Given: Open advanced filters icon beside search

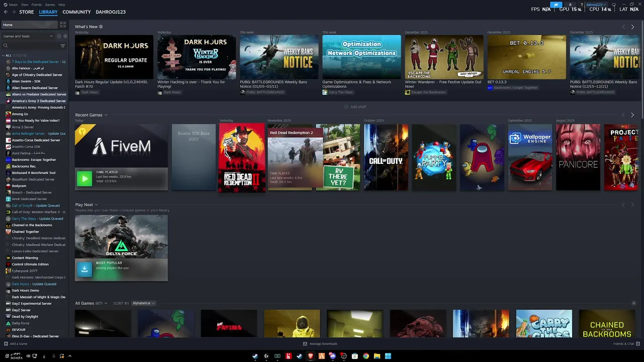Looking at the screenshot, I should click(x=63, y=46).
